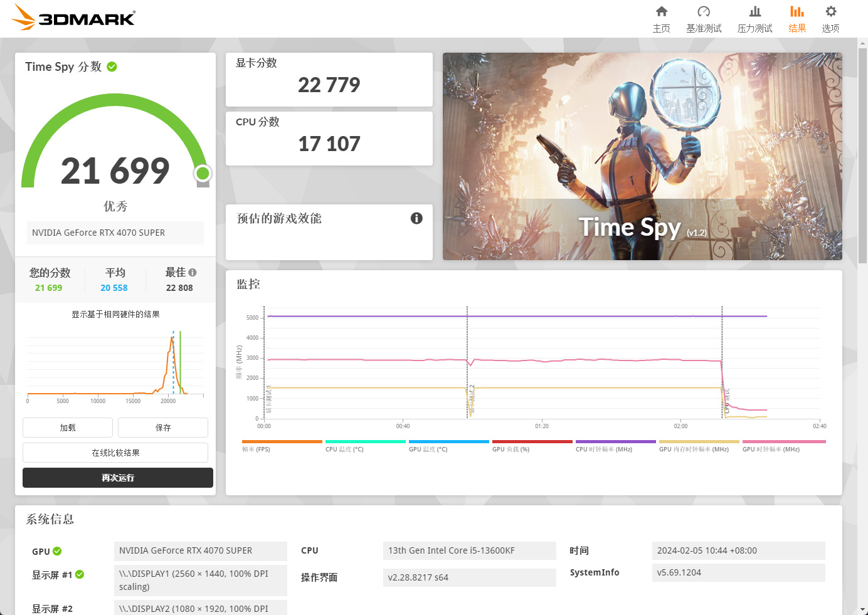
Task: Select the yellow GPU 内存时钟频率 (MHz) legend swatch
Action: [699, 441]
